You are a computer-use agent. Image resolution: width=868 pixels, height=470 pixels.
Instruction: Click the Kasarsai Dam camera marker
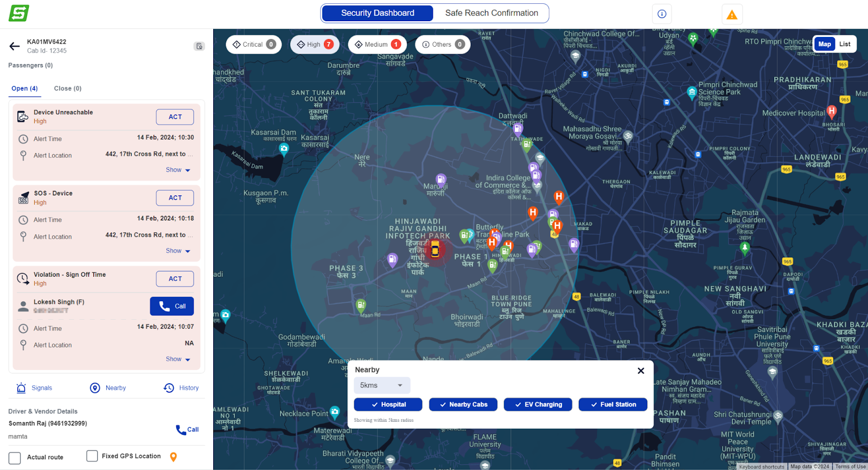[284, 148]
